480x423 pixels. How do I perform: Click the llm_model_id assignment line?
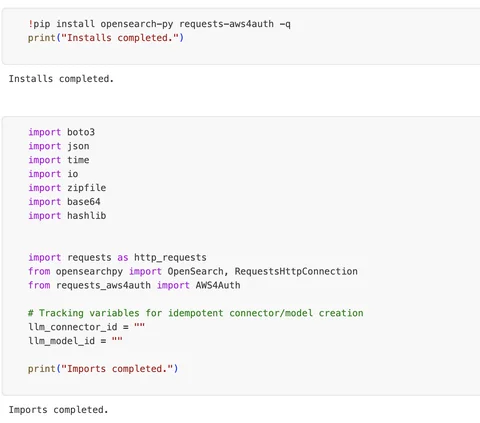click(76, 341)
